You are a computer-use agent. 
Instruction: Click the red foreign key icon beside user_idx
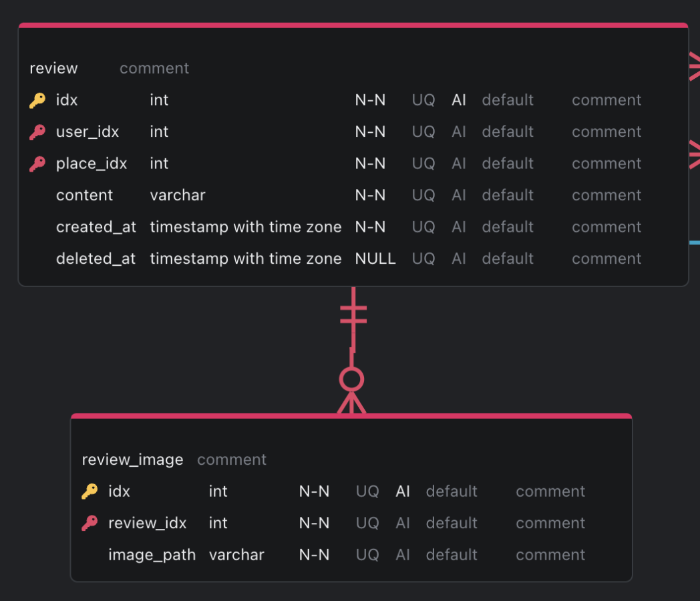tap(37, 132)
